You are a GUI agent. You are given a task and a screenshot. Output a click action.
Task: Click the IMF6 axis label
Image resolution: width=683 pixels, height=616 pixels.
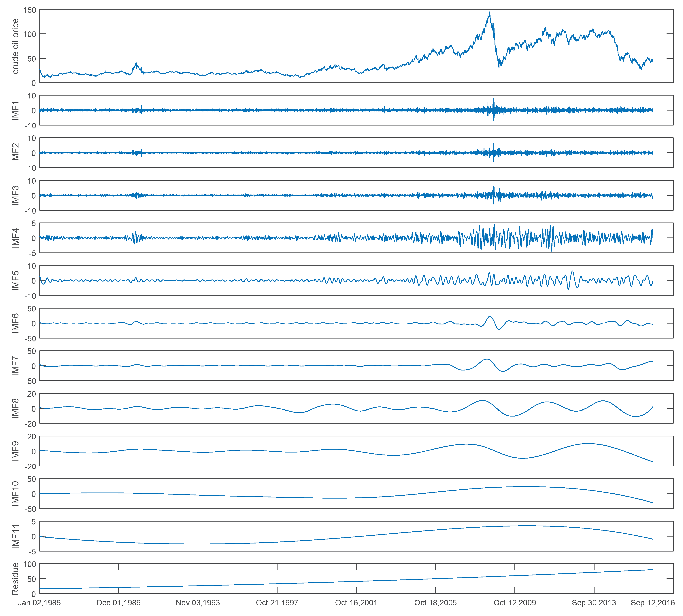pos(15,323)
